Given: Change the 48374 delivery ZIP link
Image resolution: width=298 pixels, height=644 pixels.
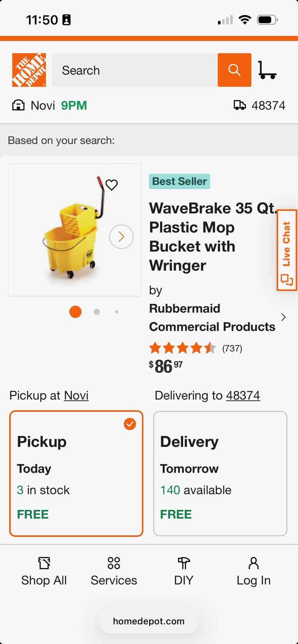Looking at the screenshot, I should 243,395.
